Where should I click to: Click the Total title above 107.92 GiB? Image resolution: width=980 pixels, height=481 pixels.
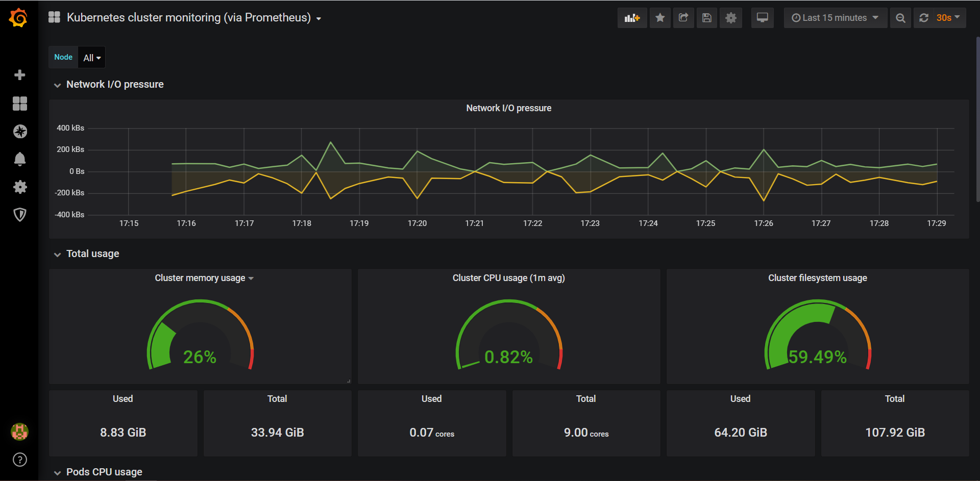[x=895, y=399]
